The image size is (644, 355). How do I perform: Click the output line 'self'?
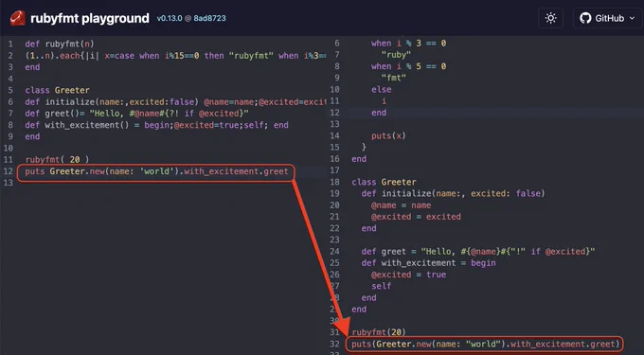[381, 286]
